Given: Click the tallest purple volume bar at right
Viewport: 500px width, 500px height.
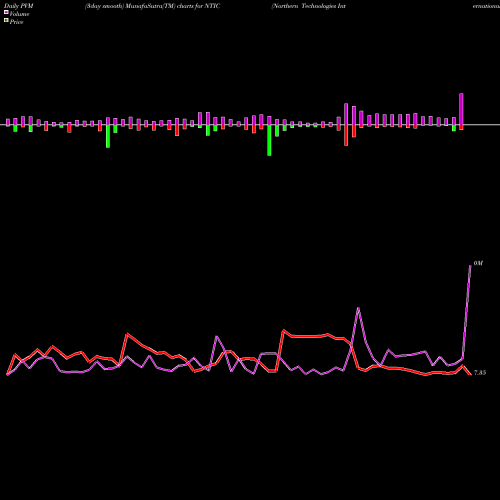Looking at the screenshot, I should 461,109.
